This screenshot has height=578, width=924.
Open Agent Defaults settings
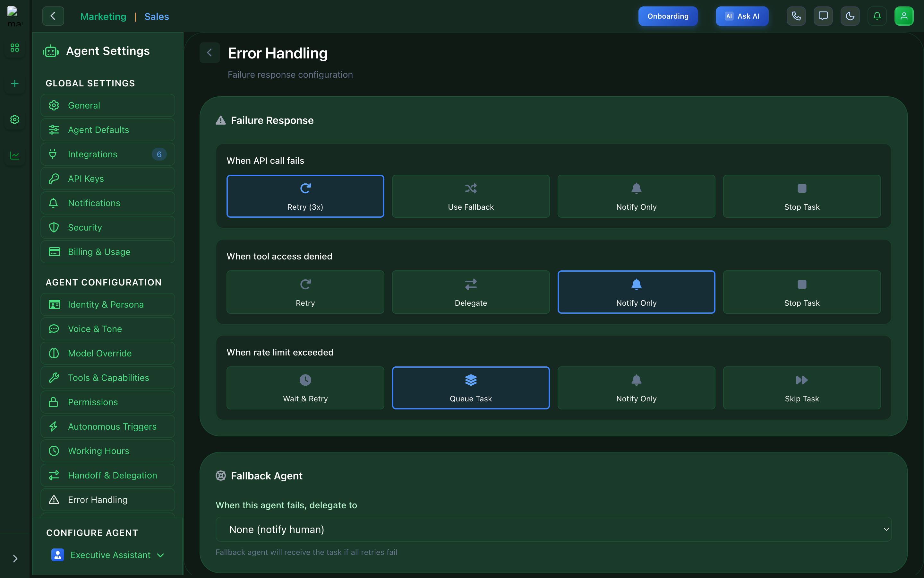[108, 130]
